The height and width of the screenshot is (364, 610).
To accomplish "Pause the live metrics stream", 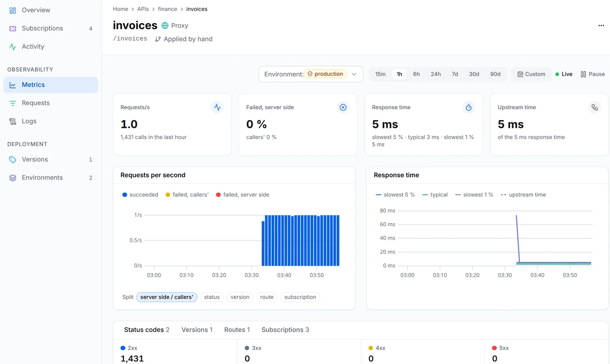I will point(593,74).
